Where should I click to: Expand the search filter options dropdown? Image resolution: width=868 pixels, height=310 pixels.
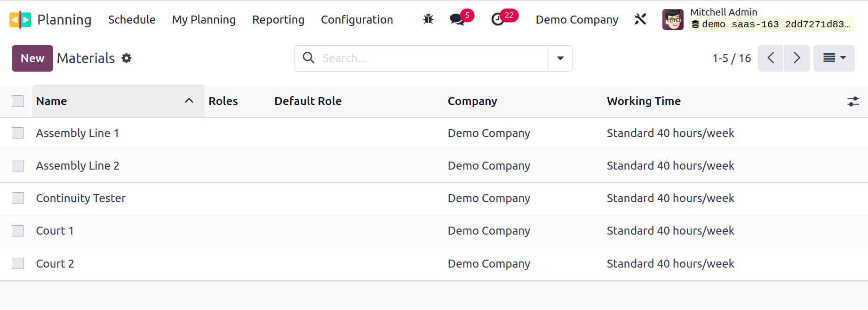(560, 58)
